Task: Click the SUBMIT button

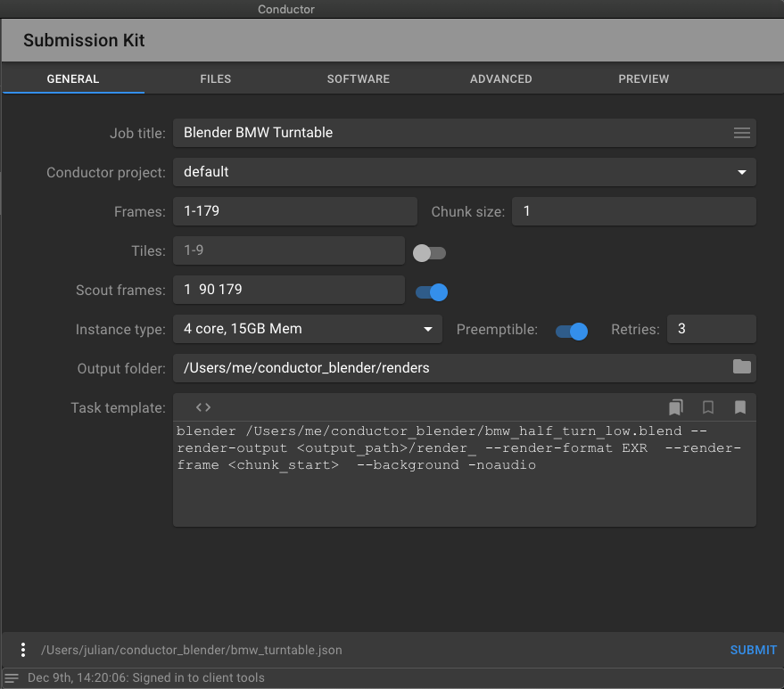Action: pyautogui.click(x=753, y=650)
